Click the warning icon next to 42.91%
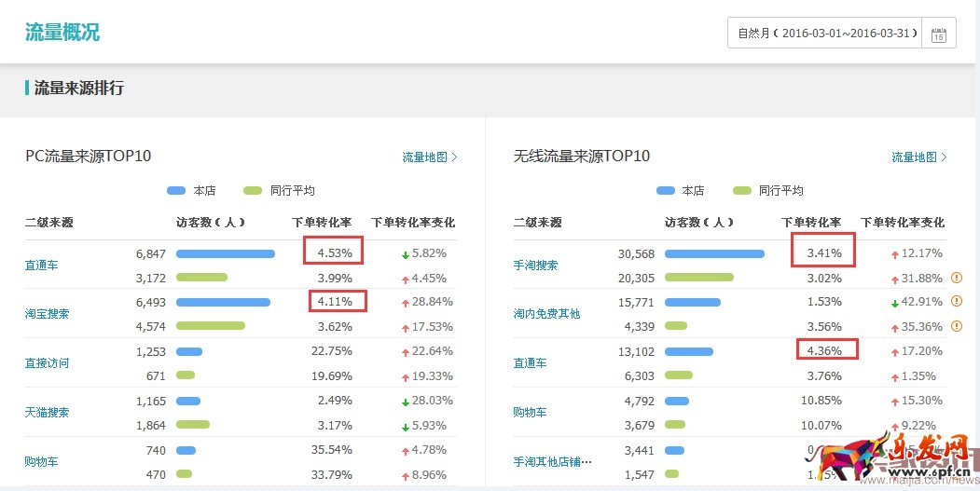 tap(956, 302)
